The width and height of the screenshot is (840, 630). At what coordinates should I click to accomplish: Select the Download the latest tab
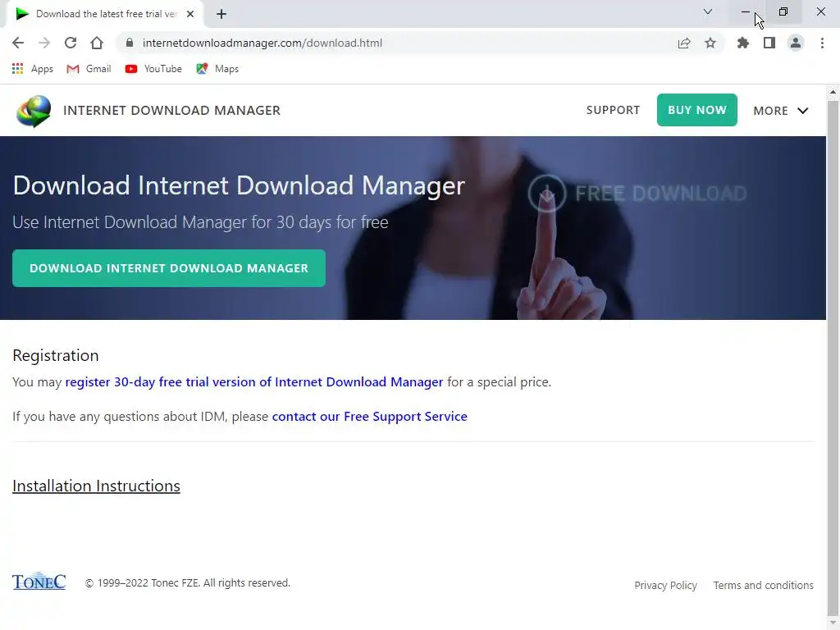point(104,14)
